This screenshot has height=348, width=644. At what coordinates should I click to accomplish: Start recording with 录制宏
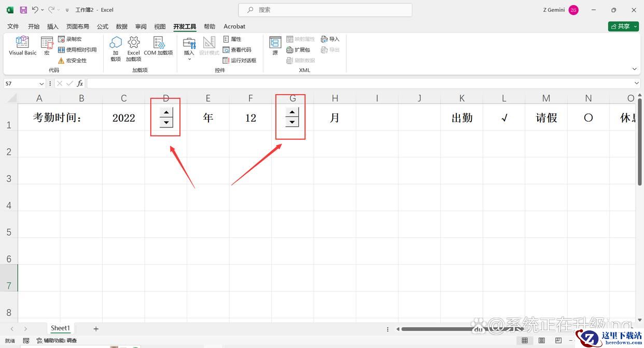(70, 39)
